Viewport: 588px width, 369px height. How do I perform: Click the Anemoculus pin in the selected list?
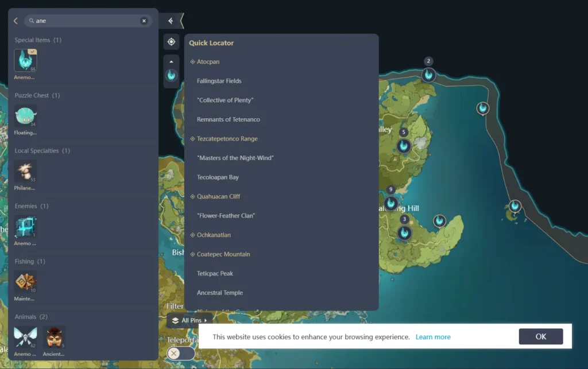click(x=171, y=76)
